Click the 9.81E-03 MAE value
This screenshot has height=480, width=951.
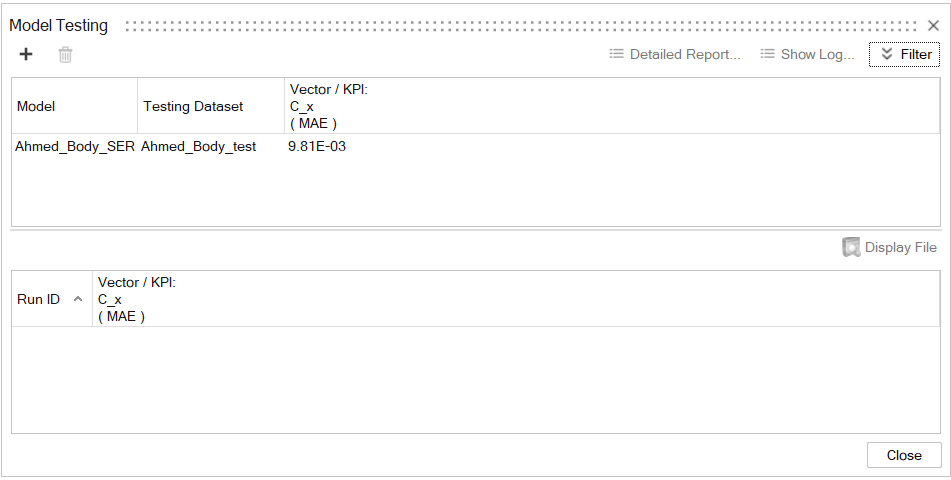pos(316,146)
